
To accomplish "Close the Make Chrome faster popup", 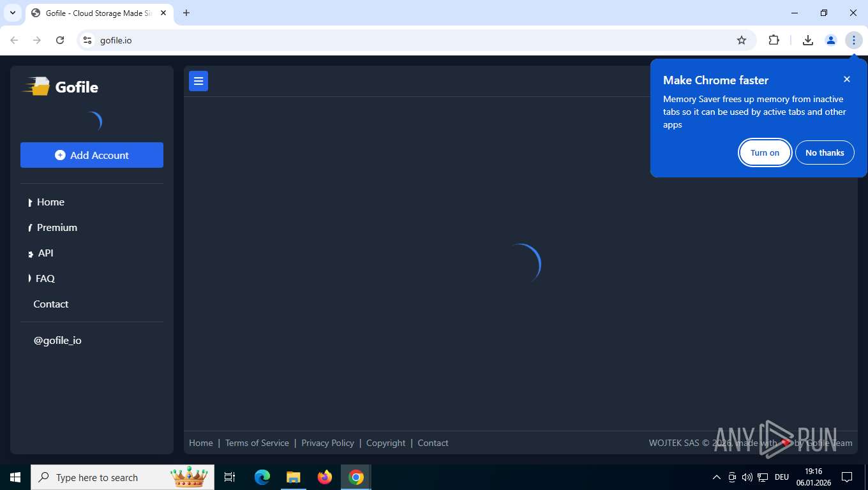I will (847, 79).
